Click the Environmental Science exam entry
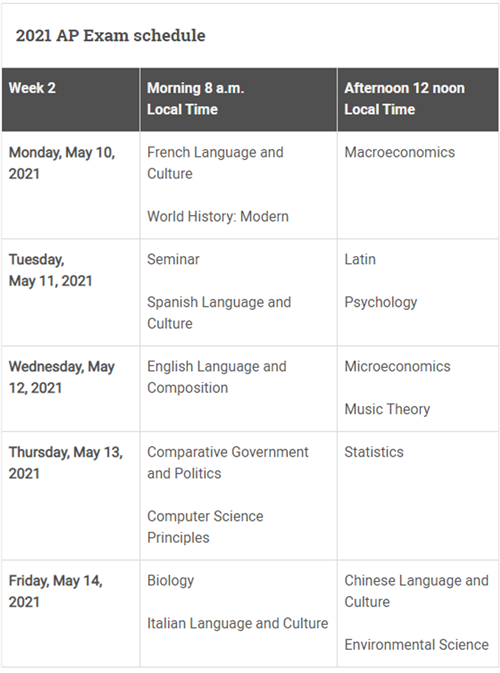The image size is (500, 673). (x=416, y=645)
